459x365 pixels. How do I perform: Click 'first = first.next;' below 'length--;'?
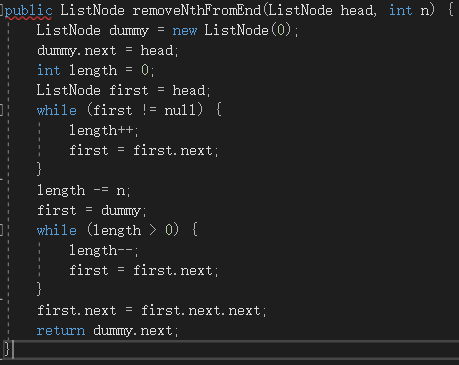[x=143, y=270]
